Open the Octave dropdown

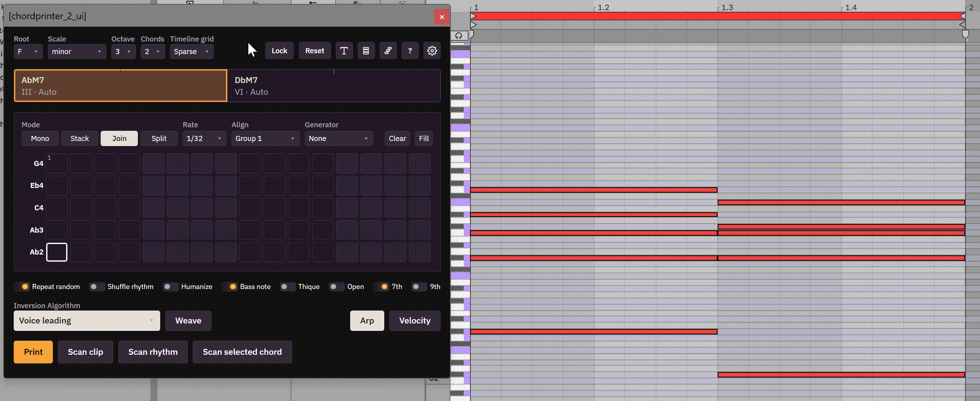pos(123,52)
